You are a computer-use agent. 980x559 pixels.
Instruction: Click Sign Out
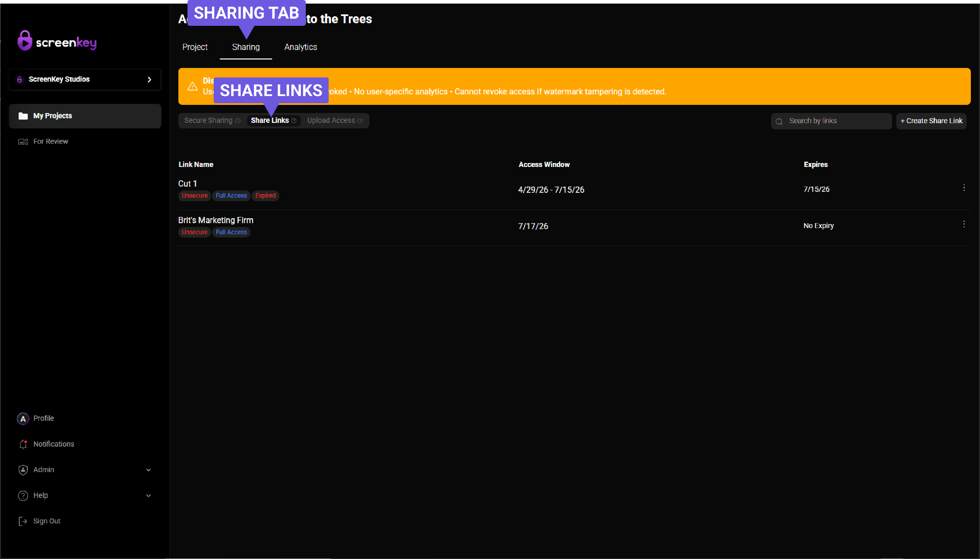(47, 521)
